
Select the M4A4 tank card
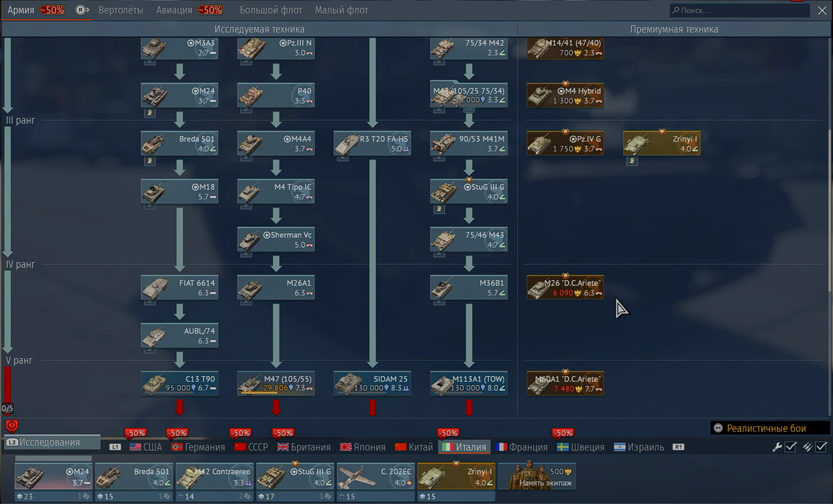(276, 143)
